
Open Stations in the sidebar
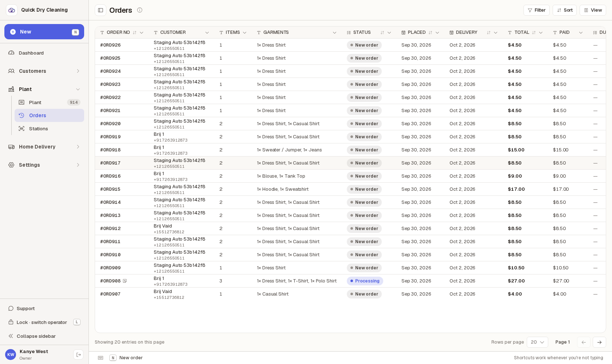(49, 128)
